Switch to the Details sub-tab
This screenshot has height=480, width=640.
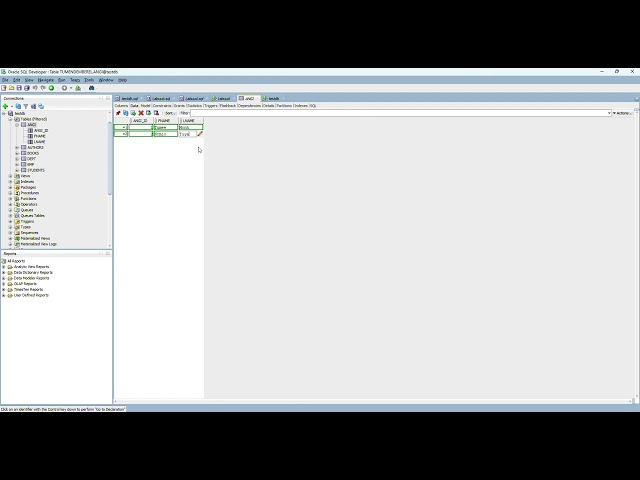coord(268,106)
